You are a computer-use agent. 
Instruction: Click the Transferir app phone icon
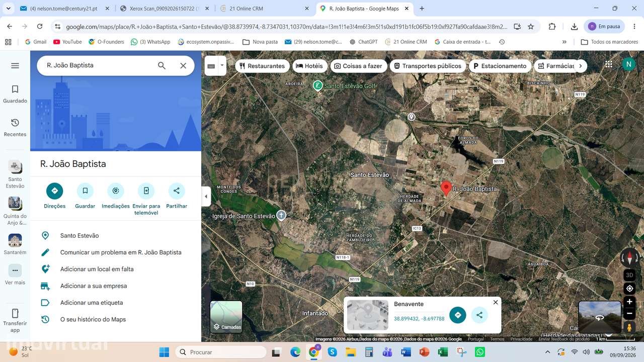click(x=15, y=313)
